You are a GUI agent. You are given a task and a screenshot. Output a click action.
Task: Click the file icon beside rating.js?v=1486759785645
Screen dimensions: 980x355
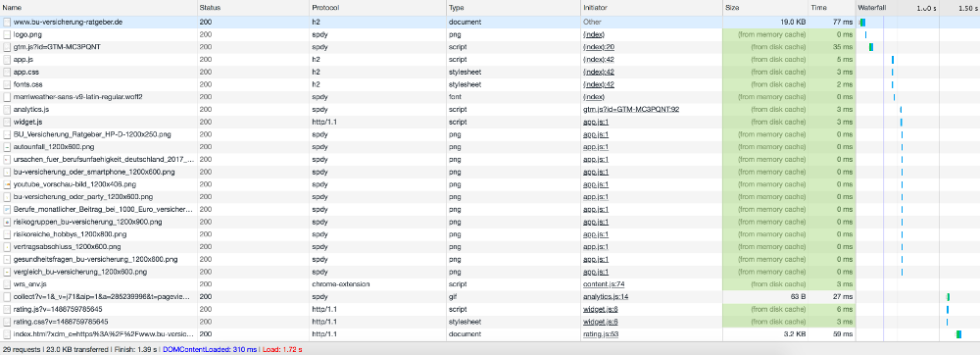pos(7,309)
